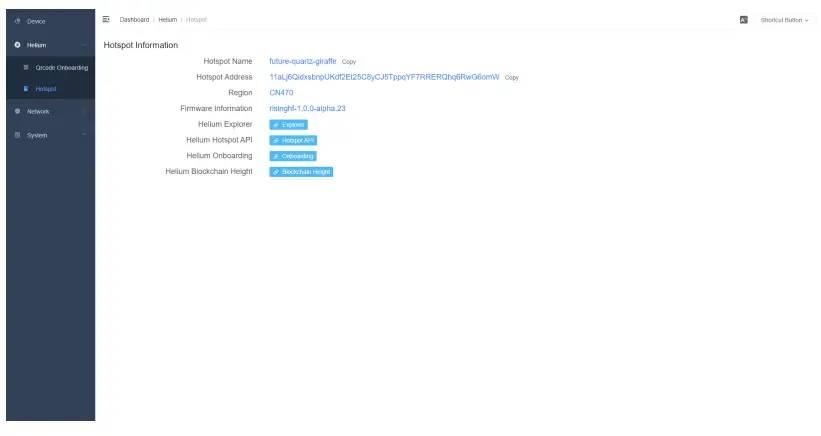This screenshot has height=436, width=821.
Task: Open the Helium Explorer button
Action: pyautogui.click(x=289, y=125)
